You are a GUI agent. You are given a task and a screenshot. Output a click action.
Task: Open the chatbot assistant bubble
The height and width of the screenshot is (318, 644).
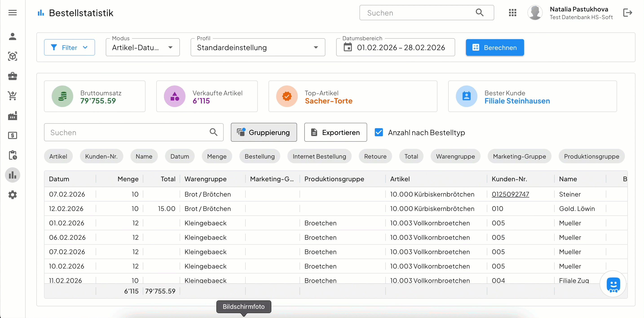[613, 284]
